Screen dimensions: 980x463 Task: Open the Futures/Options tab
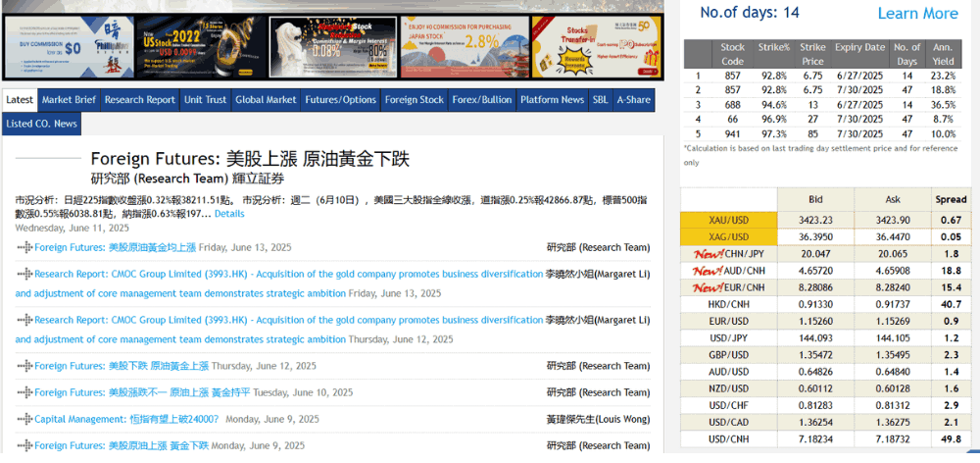click(x=340, y=100)
